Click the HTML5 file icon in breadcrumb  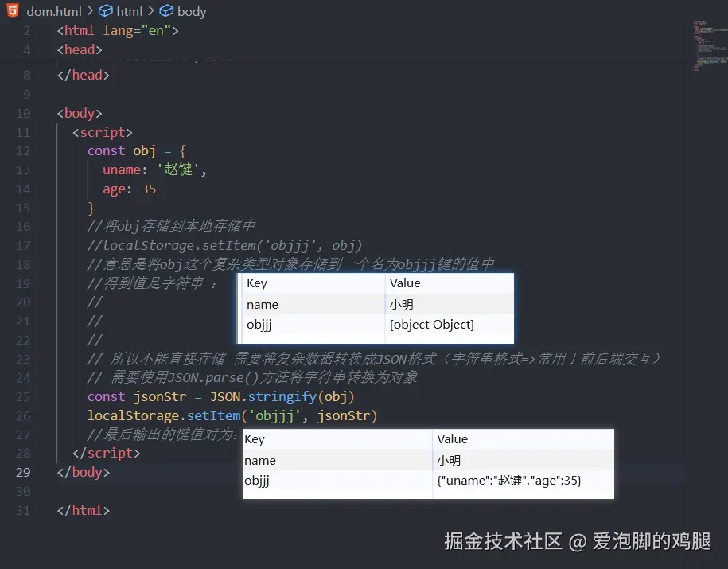13,10
